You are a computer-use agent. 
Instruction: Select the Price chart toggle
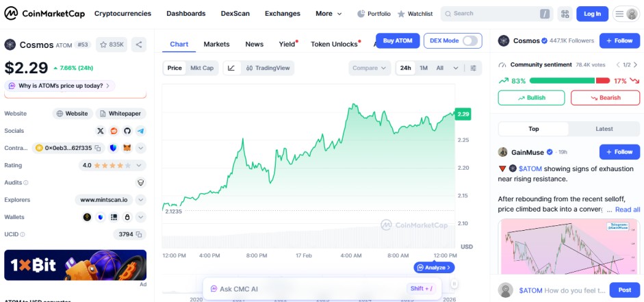coord(175,68)
